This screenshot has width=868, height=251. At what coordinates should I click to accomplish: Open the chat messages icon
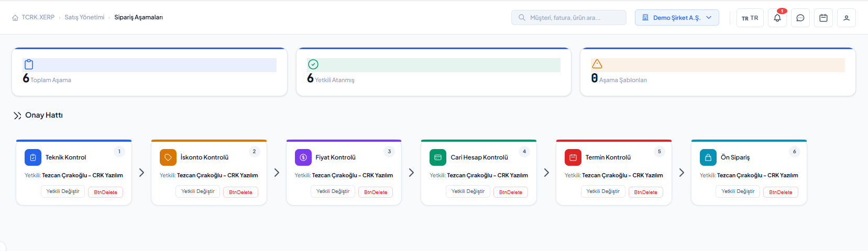pos(800,18)
